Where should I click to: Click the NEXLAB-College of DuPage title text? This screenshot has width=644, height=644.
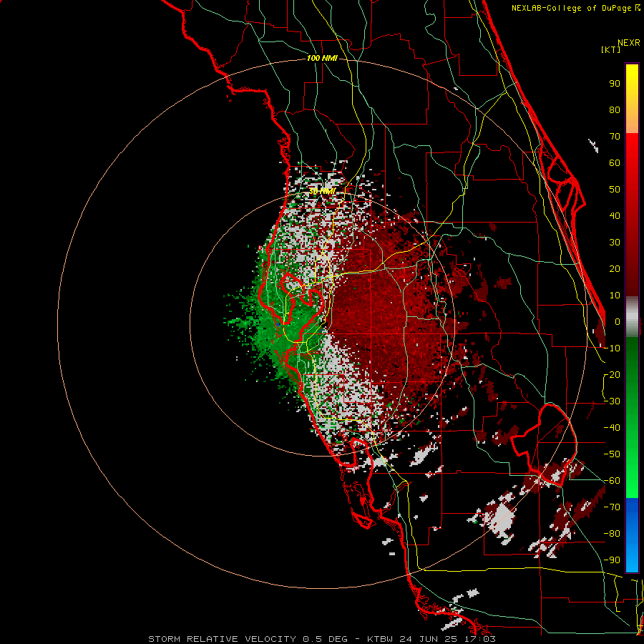[x=575, y=8]
